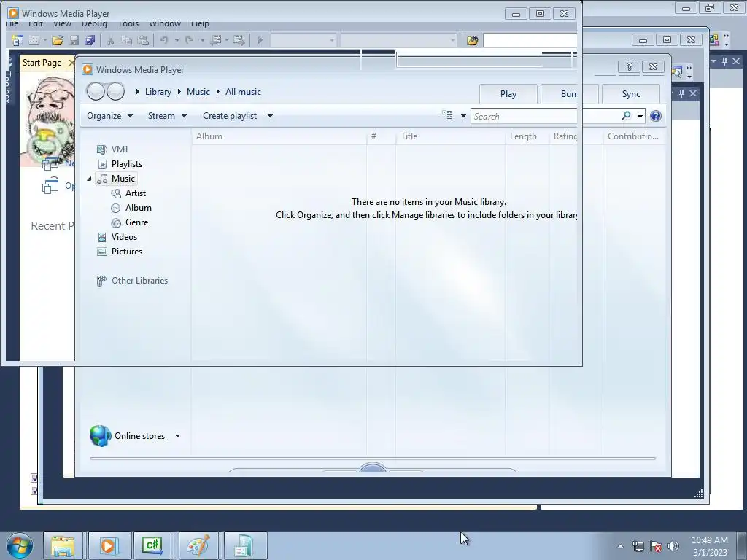This screenshot has height=560, width=747.
Task: Click the Online stores globe icon
Action: (x=100, y=436)
